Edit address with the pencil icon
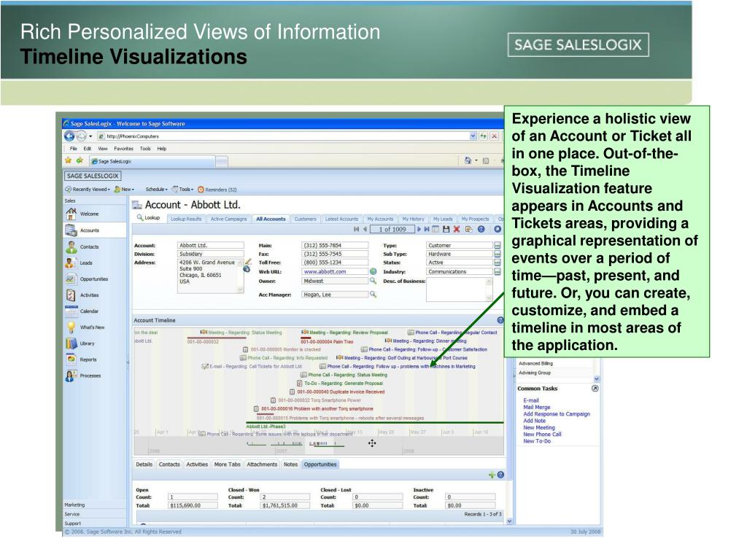This screenshot has height=560, width=747. click(248, 262)
